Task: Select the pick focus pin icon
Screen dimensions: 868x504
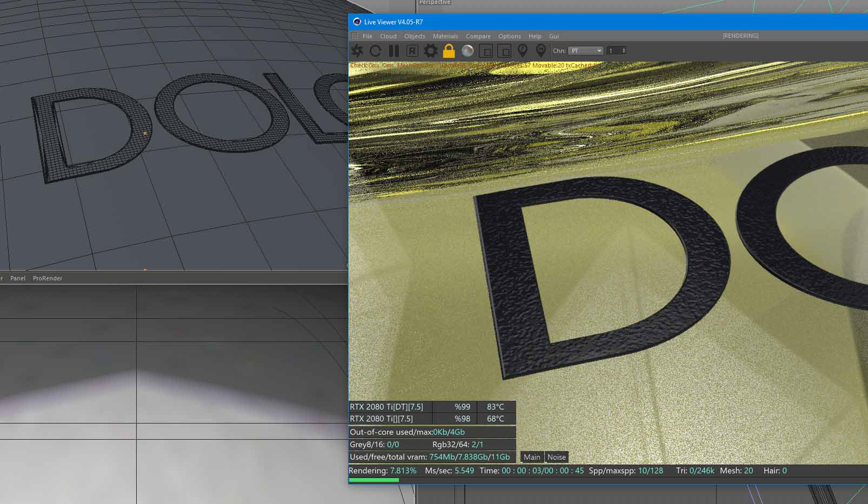Action: (523, 51)
